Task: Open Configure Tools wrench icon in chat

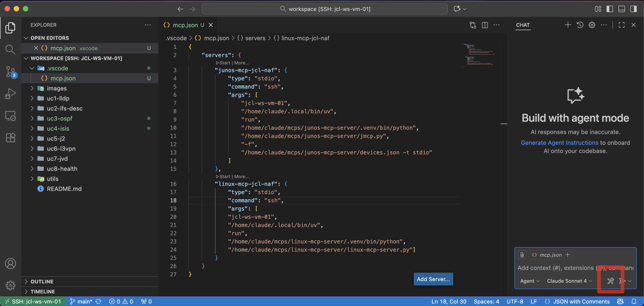Action: click(610, 281)
